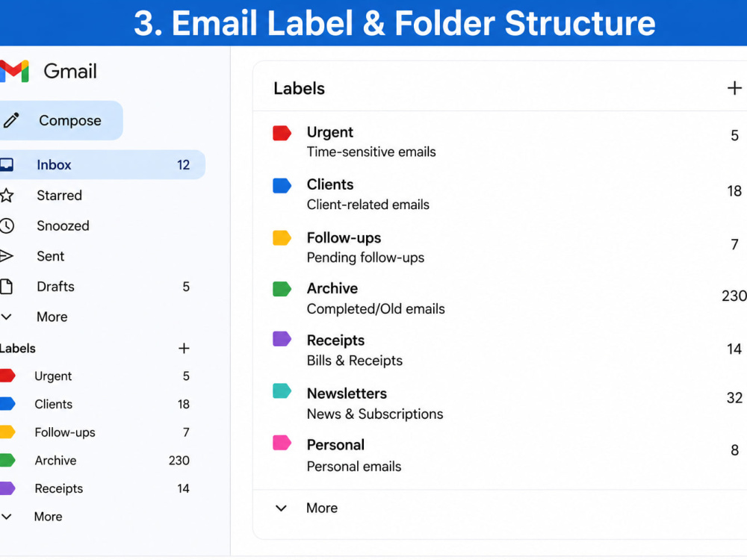Click the red Urgent tag in sidebar
747x560 pixels.
(x=7, y=376)
